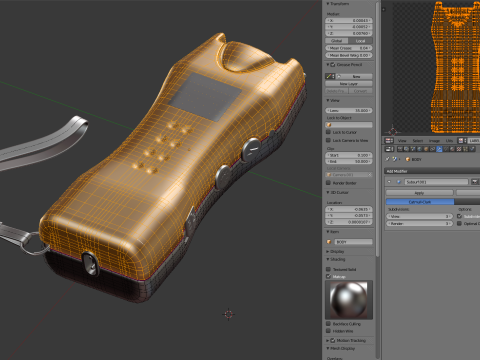480x360 pixels.
Task: Click the Lens value slider field
Action: pyautogui.click(x=349, y=110)
